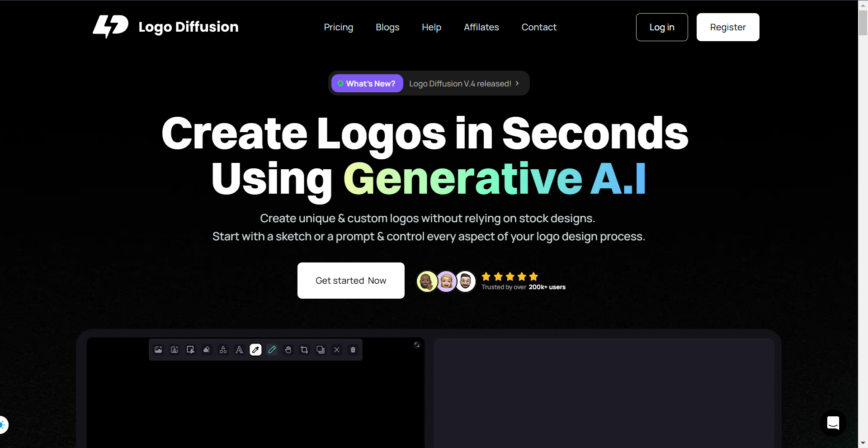
Task: Choose the selection marquee tool
Action: tap(191, 350)
